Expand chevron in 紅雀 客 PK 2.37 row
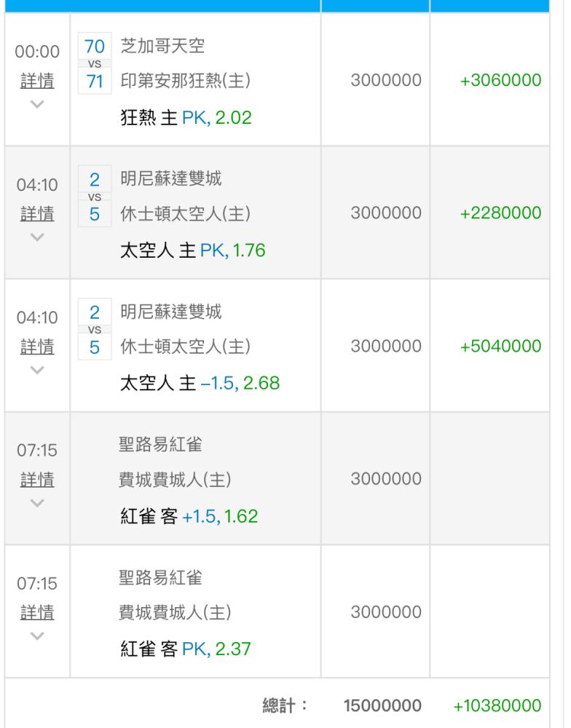 (x=37, y=636)
